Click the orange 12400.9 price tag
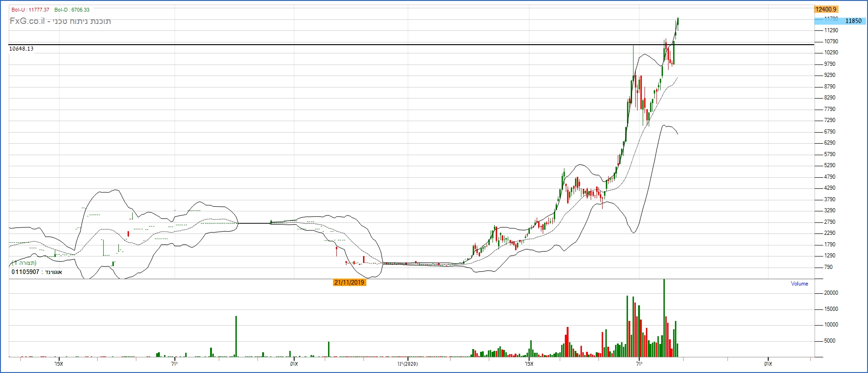The height and width of the screenshot is (373, 868). (x=826, y=9)
